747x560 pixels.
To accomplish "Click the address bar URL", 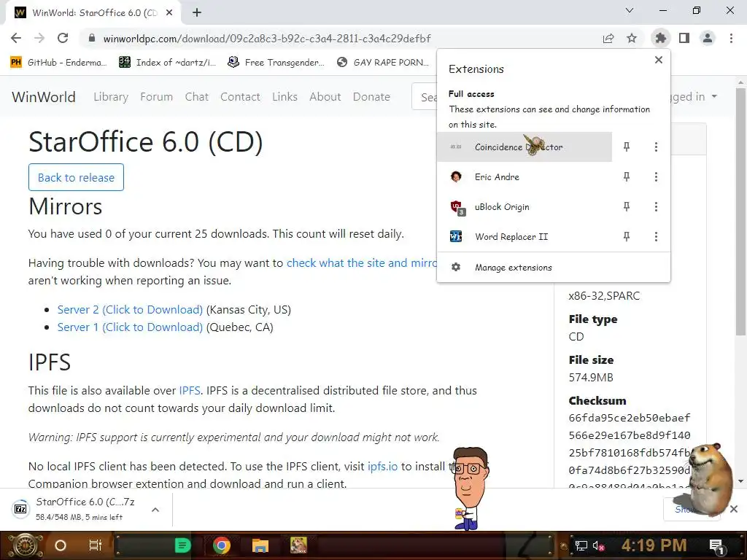I will [267, 38].
